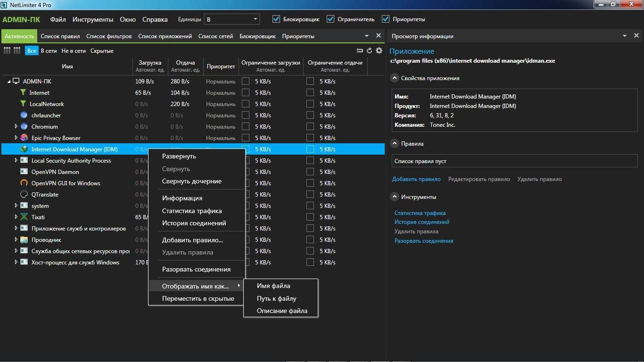Enable upload limit for ADMIN-ПК row
The image size is (644, 362).
pyautogui.click(x=310, y=81)
